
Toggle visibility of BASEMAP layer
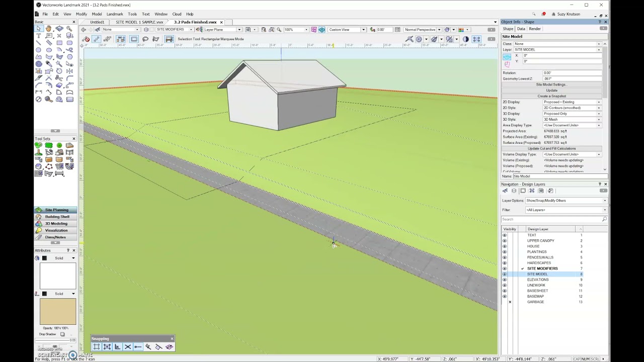tap(505, 296)
